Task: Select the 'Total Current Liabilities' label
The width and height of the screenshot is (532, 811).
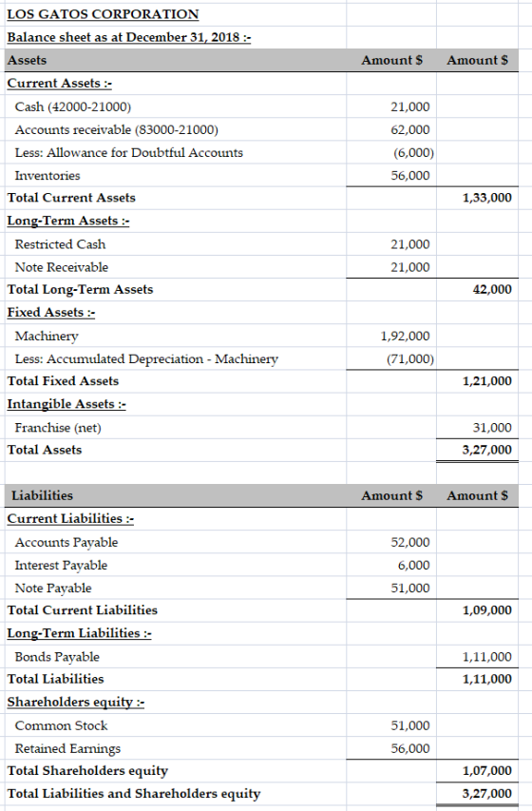Action: 83,609
